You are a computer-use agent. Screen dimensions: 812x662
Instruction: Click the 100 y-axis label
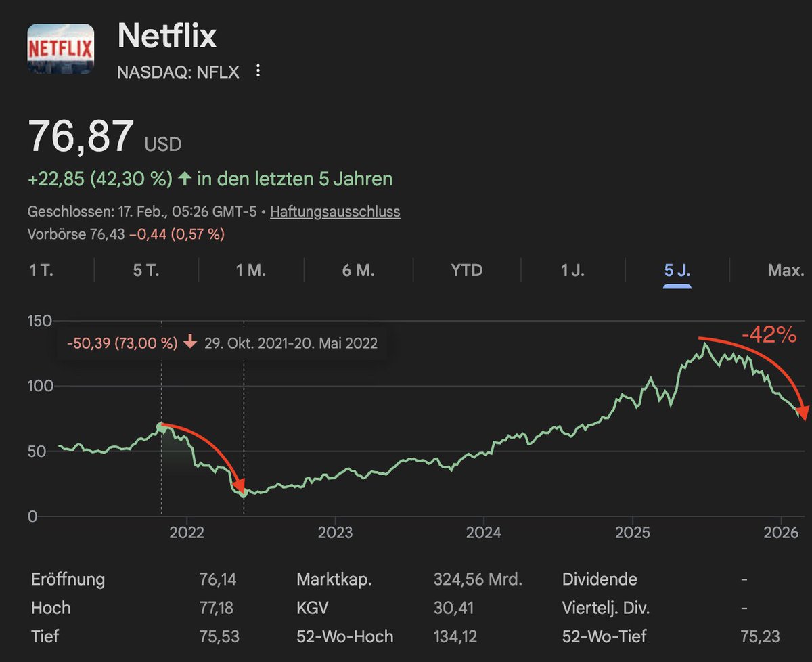pos(39,386)
